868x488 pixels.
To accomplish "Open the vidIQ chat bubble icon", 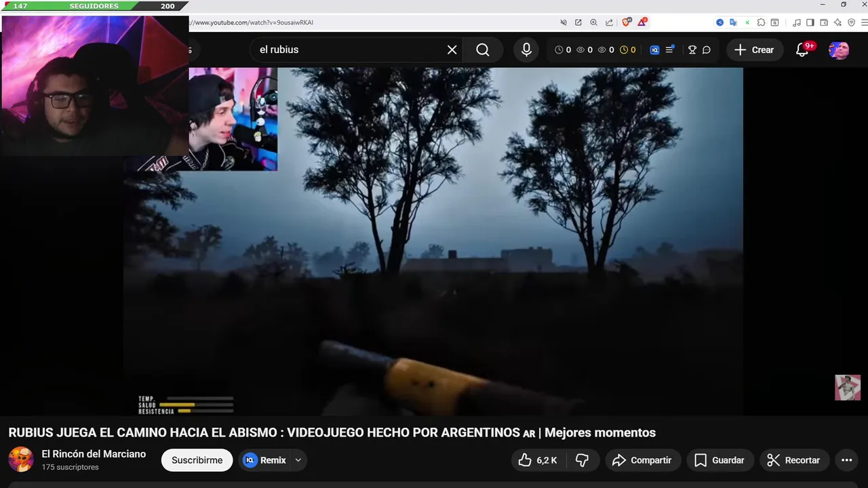I will pos(707,49).
